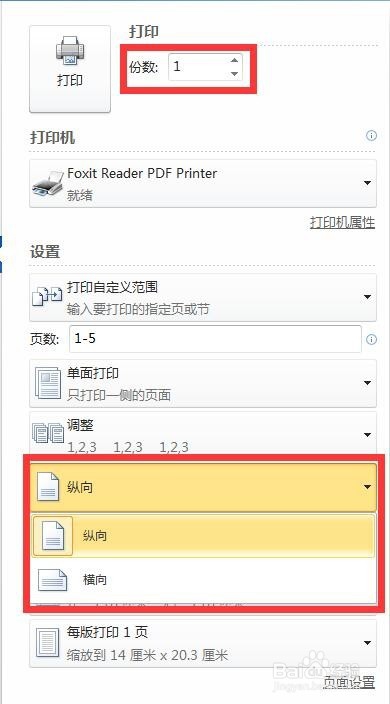Open the 调整 collation dropdown
Viewport: 390px width, 704px height.
click(x=203, y=435)
